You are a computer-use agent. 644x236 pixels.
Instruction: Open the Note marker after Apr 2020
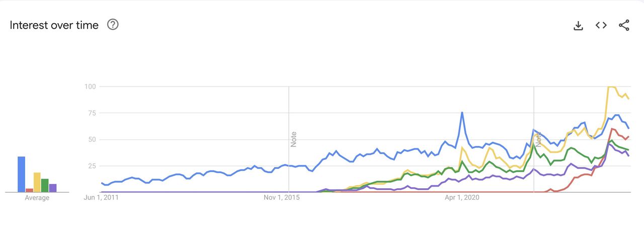point(538,139)
